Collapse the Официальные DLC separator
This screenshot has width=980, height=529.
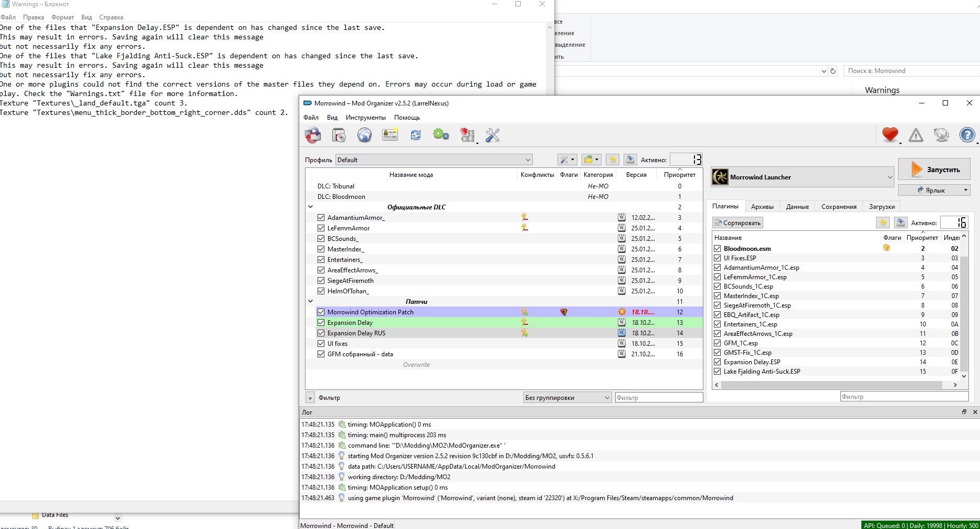pyautogui.click(x=310, y=207)
